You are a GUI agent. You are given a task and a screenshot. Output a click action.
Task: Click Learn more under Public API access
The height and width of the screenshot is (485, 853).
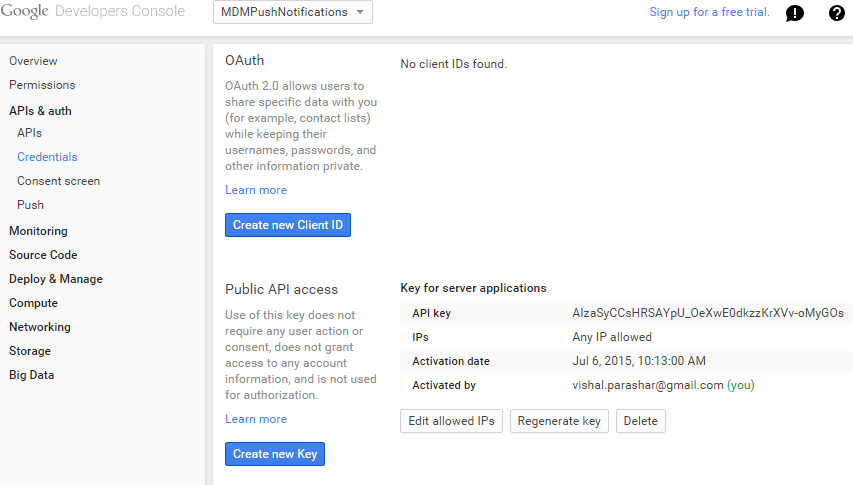256,419
